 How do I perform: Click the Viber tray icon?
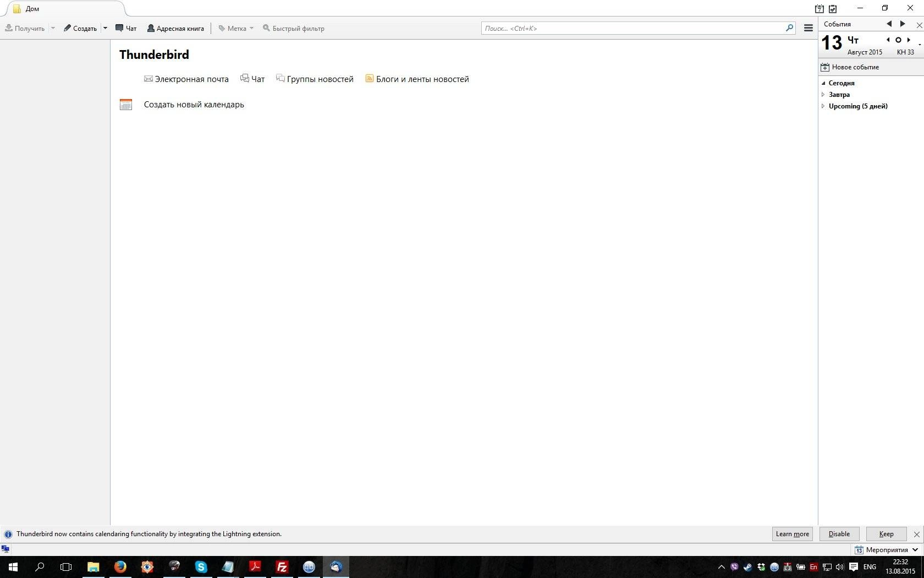coord(734,567)
